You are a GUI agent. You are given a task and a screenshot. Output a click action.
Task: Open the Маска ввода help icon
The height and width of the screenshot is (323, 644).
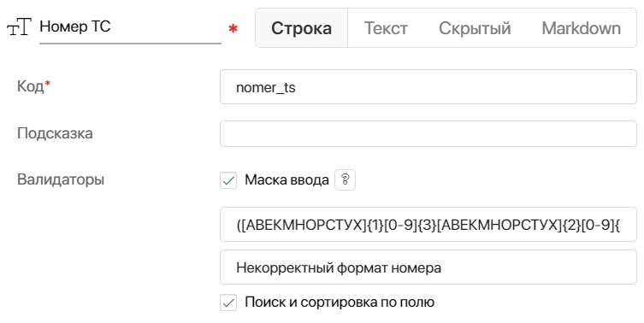(x=345, y=179)
